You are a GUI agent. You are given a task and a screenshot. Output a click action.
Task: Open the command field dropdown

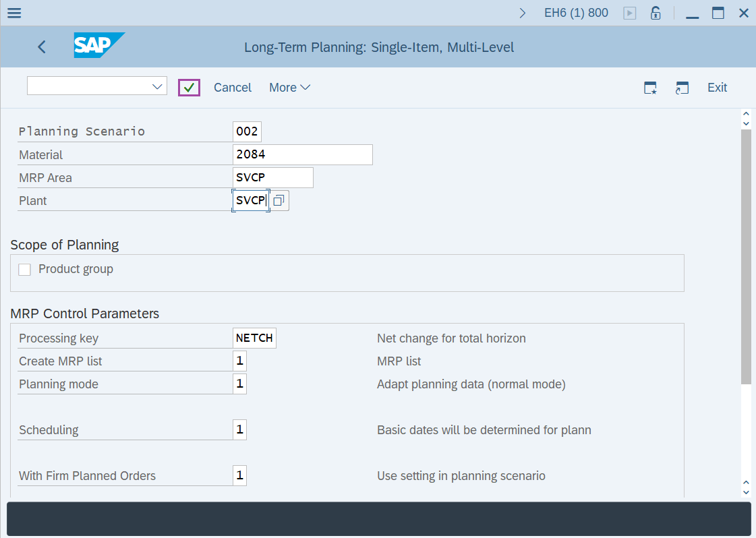coord(157,86)
